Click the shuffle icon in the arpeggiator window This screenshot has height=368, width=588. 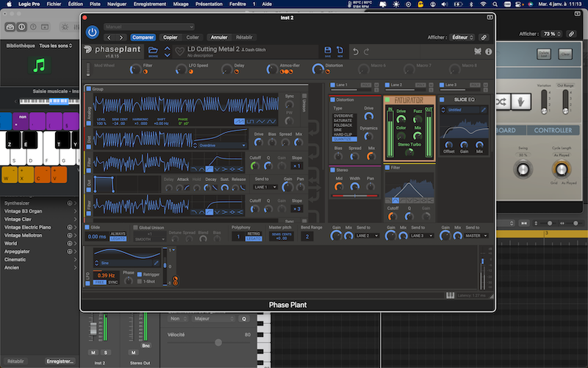(x=501, y=102)
